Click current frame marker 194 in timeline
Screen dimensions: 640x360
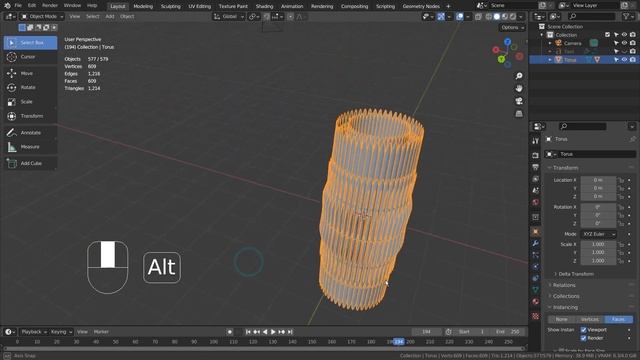(x=399, y=342)
